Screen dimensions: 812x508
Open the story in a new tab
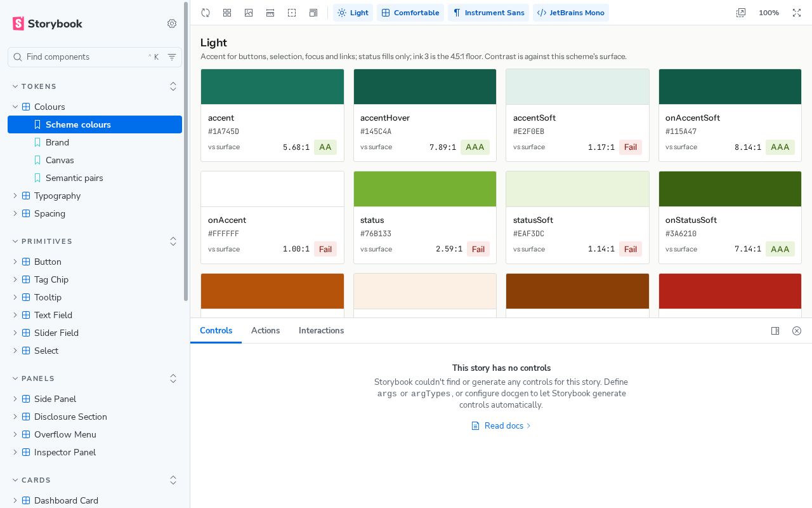tap(741, 13)
